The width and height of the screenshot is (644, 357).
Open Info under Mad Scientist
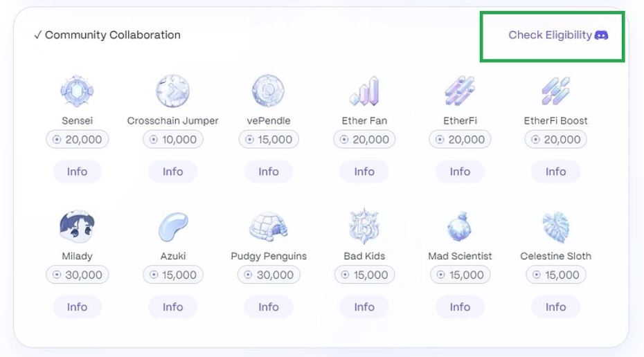tap(460, 307)
